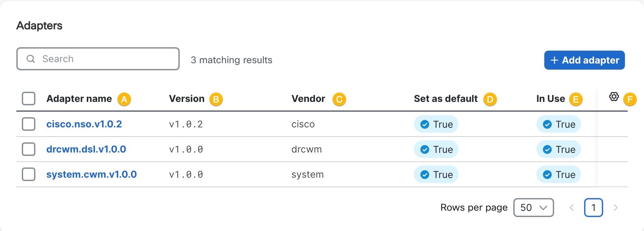
Task: Click the search magnifier icon
Action: [x=31, y=58]
